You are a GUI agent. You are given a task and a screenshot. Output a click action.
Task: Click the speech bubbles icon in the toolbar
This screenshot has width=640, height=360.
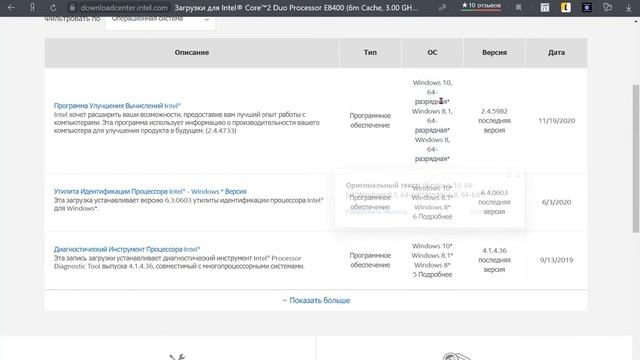(608, 7)
